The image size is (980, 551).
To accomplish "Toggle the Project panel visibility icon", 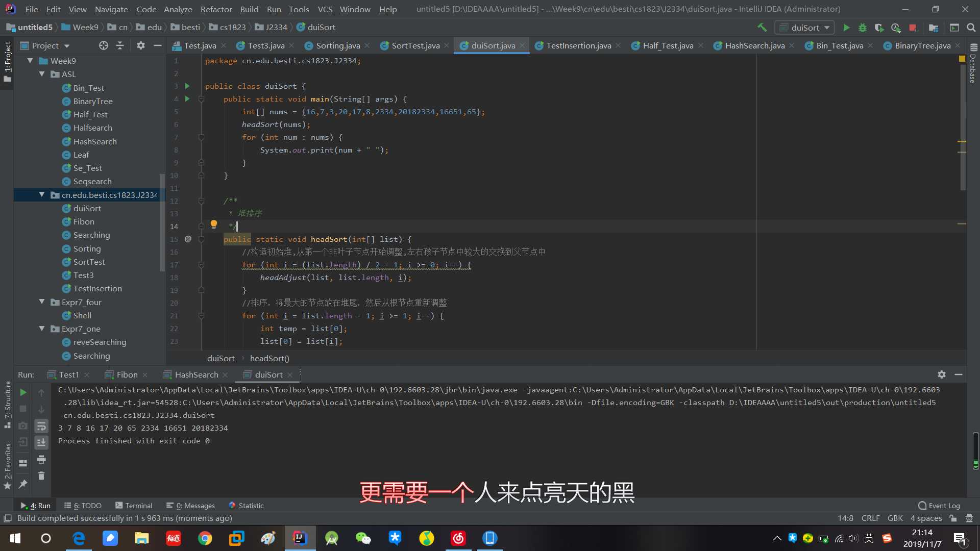I will (157, 44).
